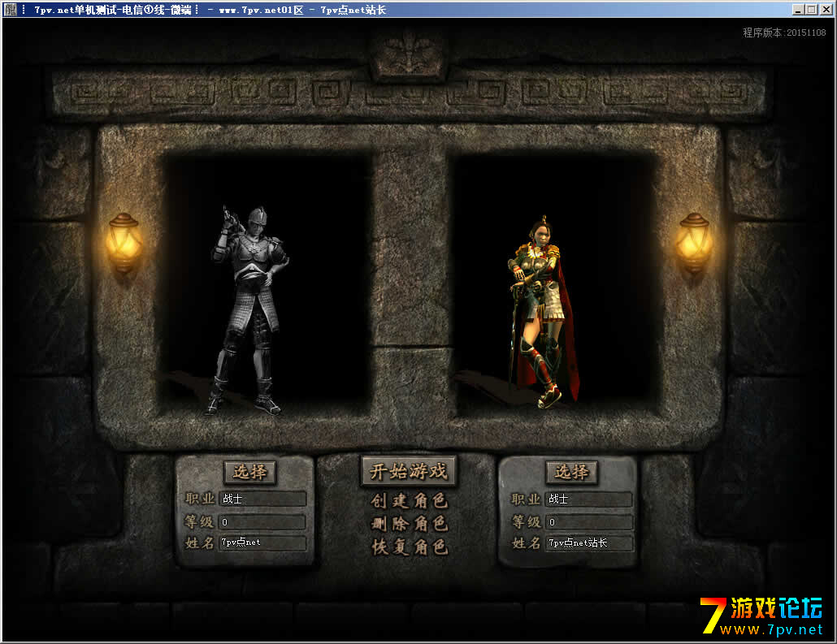The height and width of the screenshot is (644, 837).
Task: Click the right character's class field 战士
Action: tap(589, 499)
